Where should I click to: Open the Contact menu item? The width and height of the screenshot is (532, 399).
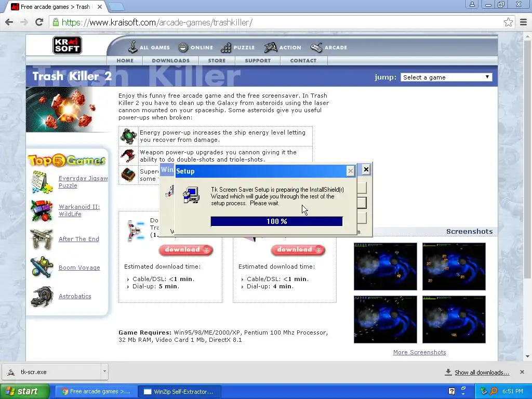[x=303, y=60]
